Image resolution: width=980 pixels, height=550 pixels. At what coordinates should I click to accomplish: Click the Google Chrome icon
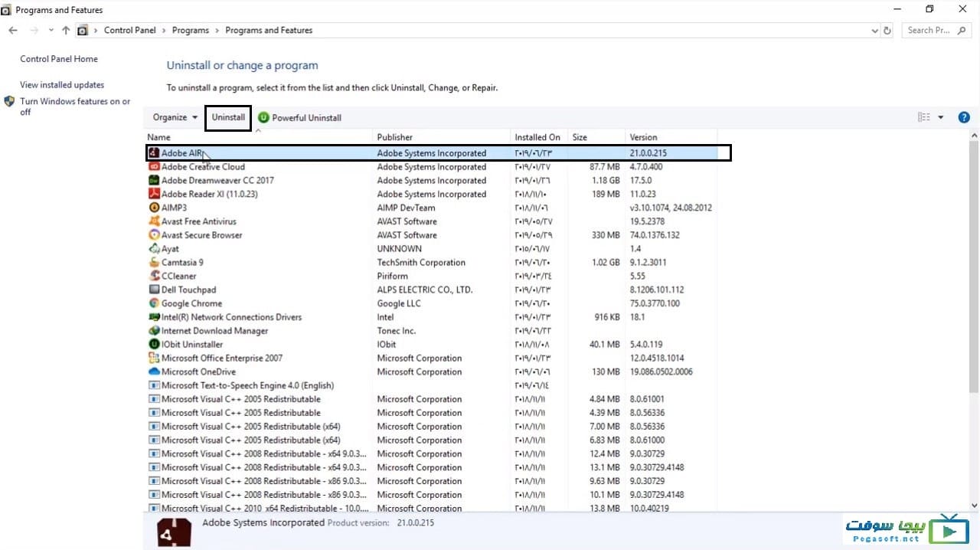tap(154, 303)
